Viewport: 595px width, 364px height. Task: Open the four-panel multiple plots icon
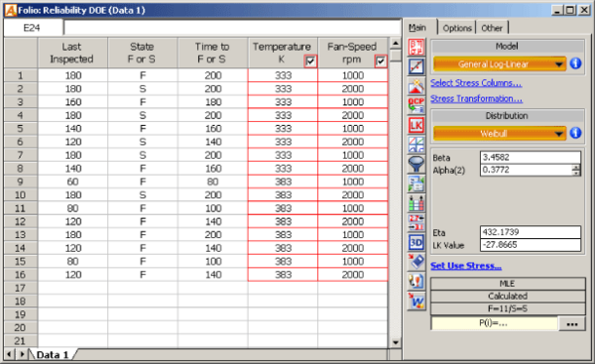(416, 145)
